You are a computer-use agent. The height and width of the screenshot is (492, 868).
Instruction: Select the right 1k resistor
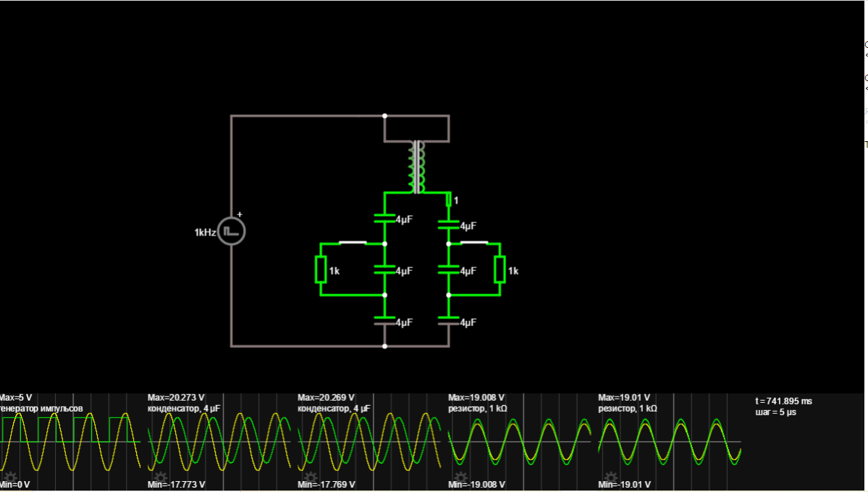point(499,270)
